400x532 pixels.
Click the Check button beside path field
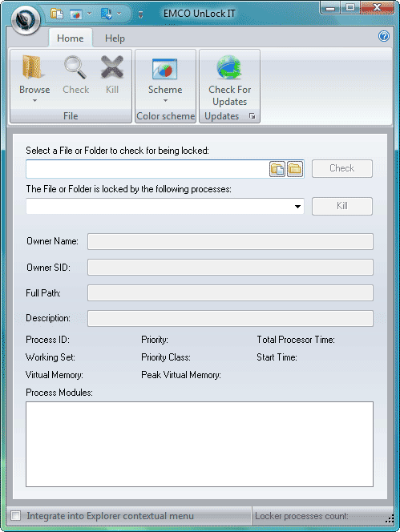pyautogui.click(x=342, y=168)
